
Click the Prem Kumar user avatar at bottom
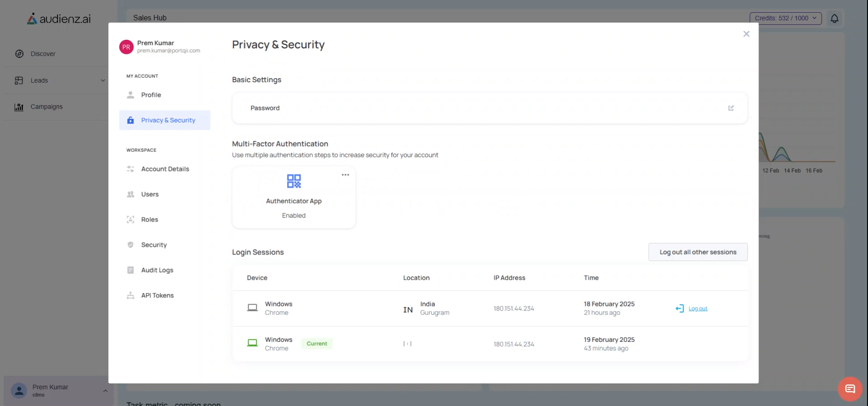tap(19, 391)
